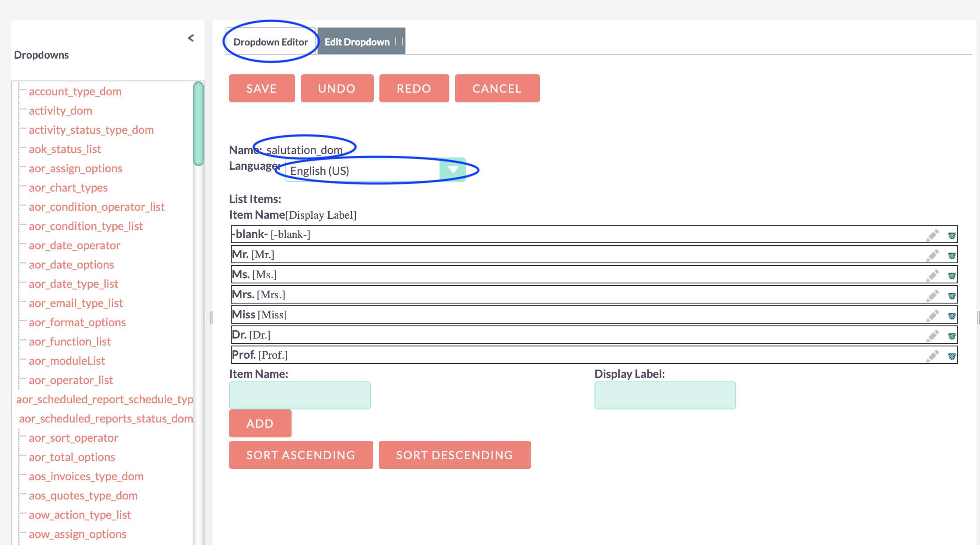Open activity_dom dropdown
This screenshot has width=980, height=545.
coord(60,111)
